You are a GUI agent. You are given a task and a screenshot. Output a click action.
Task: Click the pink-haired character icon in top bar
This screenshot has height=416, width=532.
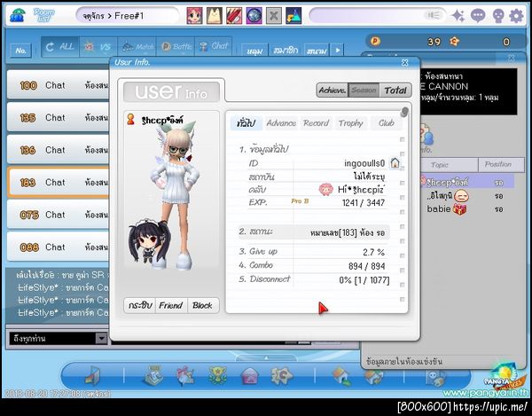point(195,16)
